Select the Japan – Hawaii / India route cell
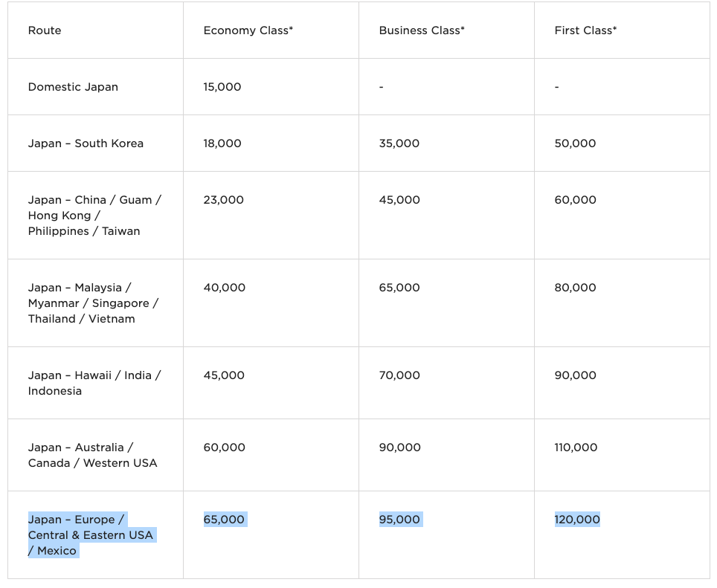The image size is (717, 588). point(94,383)
